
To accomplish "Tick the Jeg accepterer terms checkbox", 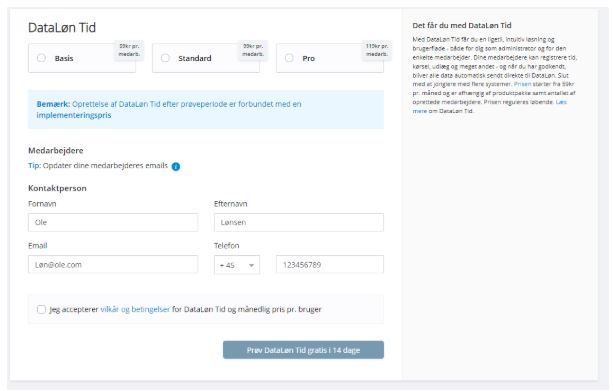I will (x=41, y=309).
